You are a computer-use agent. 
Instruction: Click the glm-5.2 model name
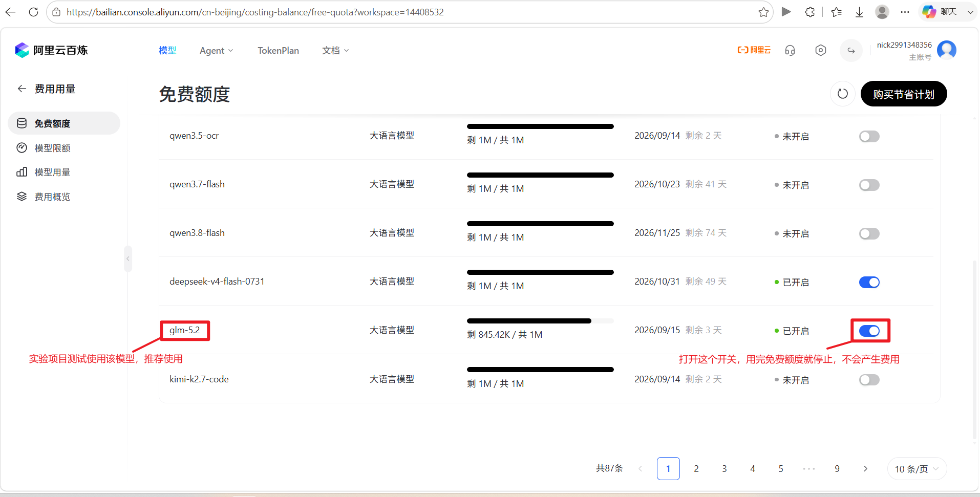click(185, 330)
